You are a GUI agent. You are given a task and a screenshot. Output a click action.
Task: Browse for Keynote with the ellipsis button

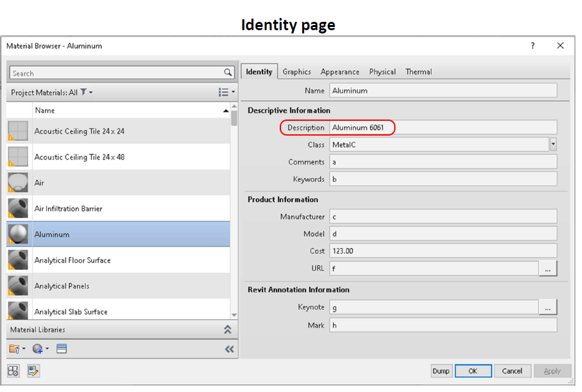coord(548,307)
